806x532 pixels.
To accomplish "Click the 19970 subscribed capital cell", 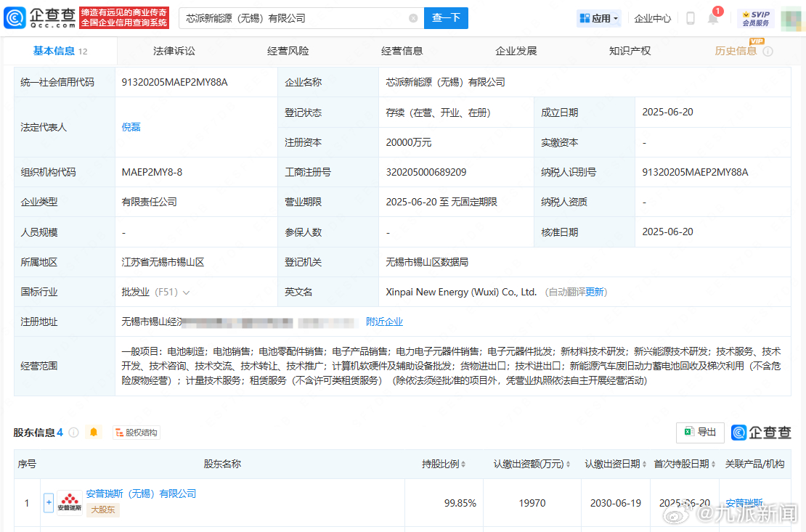I will (532, 503).
